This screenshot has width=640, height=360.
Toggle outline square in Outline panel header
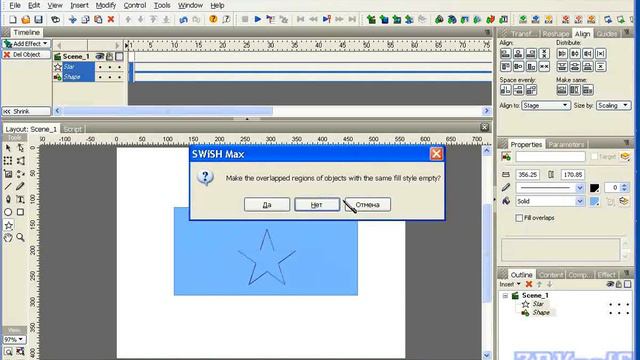tap(628, 284)
